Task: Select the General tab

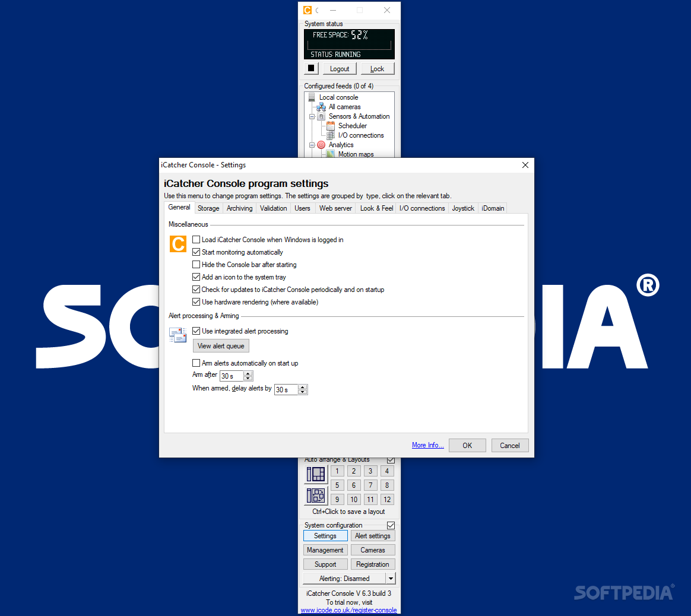Action: (179, 208)
